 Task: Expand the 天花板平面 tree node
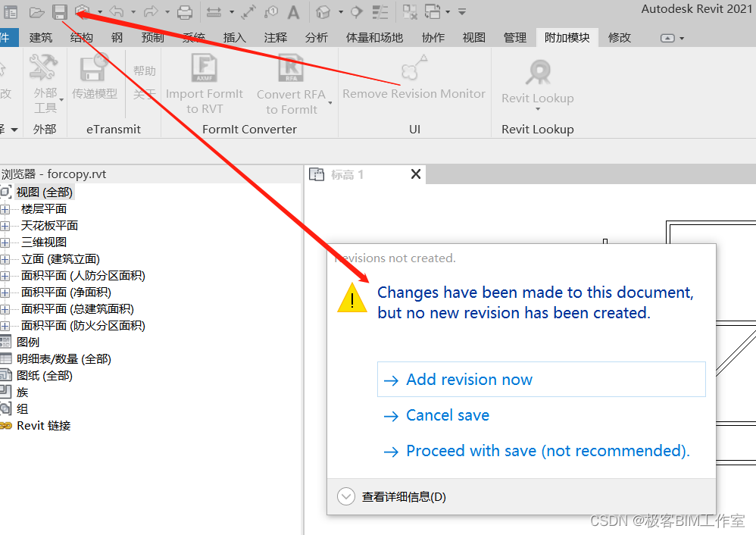tap(5, 226)
